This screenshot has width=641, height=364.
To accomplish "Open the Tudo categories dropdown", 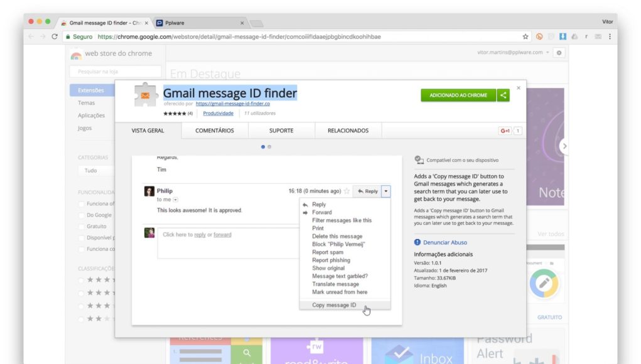I will click(96, 170).
